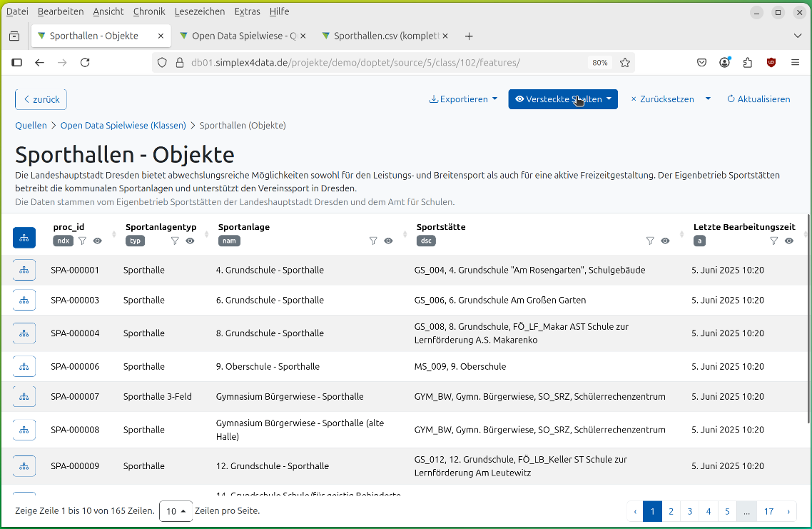This screenshot has height=529, width=812.
Task: Open the Exportieren dropdown
Action: point(463,99)
